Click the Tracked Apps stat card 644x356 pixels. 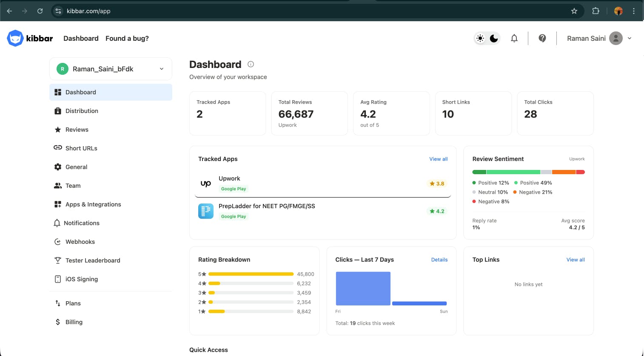point(228,113)
